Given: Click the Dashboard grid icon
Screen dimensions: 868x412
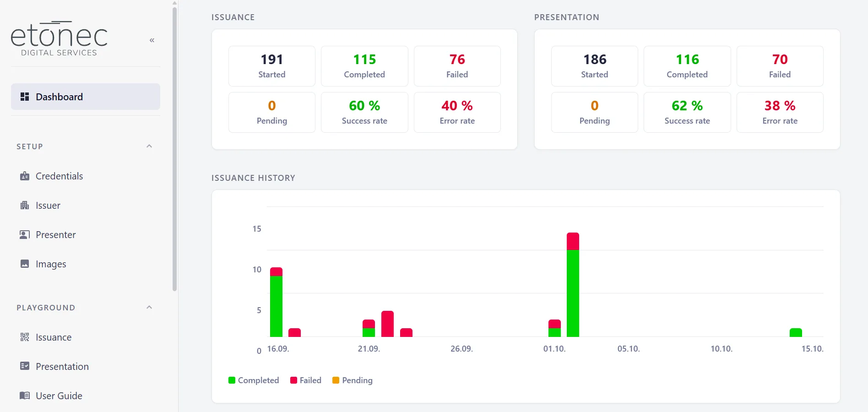Looking at the screenshot, I should pyautogui.click(x=25, y=97).
